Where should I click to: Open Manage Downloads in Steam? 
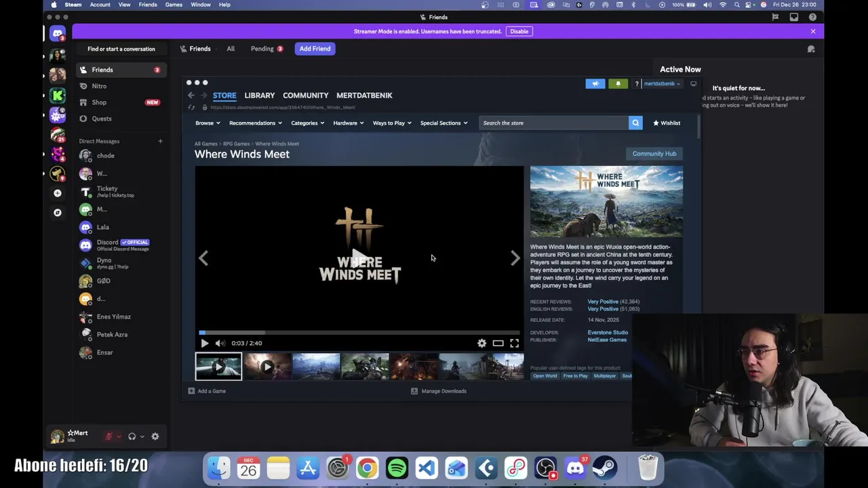[439, 391]
